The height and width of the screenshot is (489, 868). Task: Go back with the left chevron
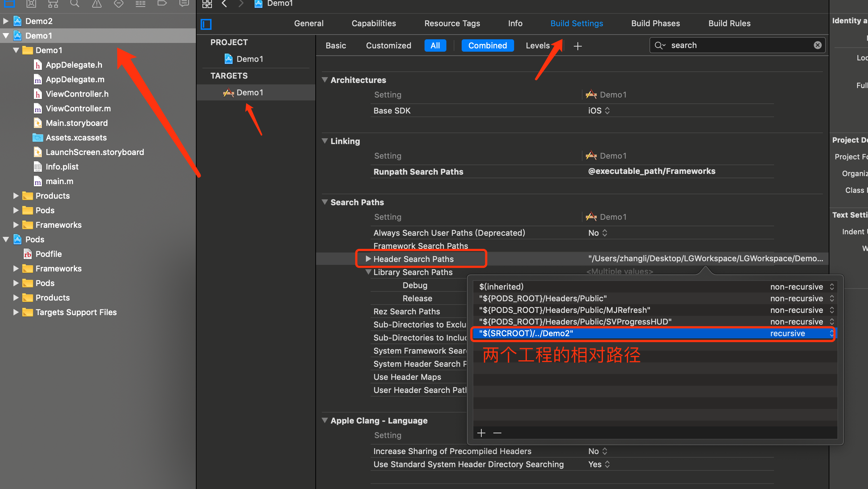point(224,4)
